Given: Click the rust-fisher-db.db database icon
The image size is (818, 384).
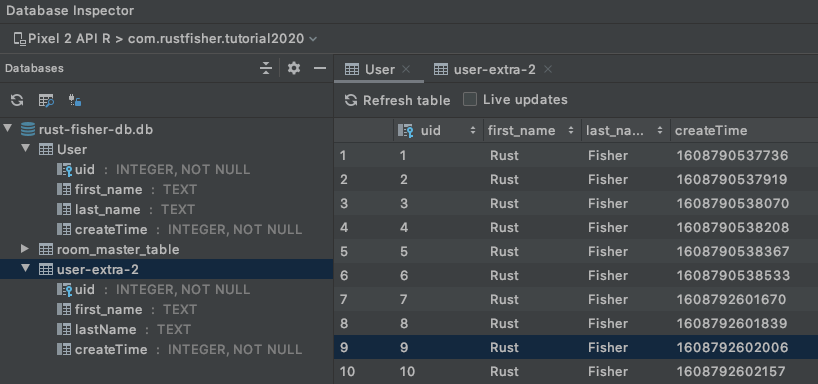Looking at the screenshot, I should click(28, 129).
